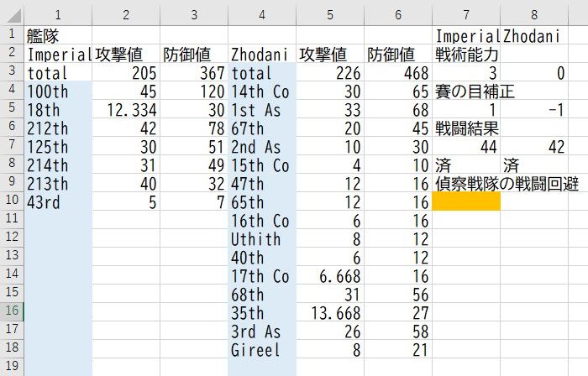This screenshot has width=588, height=376.
Task: Select the 68th defense value 56
Action: [x=398, y=294]
